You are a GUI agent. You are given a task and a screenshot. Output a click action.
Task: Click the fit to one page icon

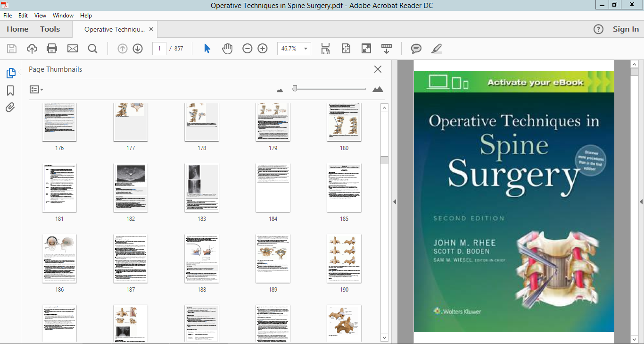coord(346,49)
